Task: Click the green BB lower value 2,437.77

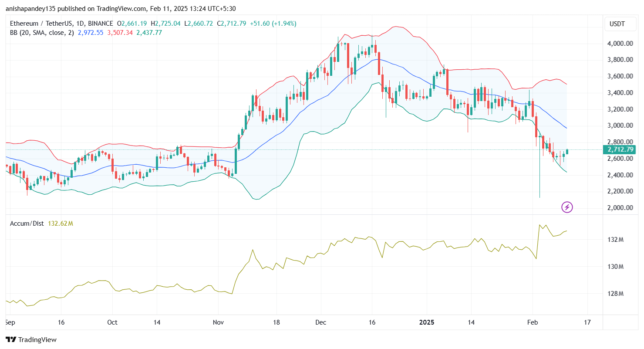Action: pyautogui.click(x=148, y=32)
